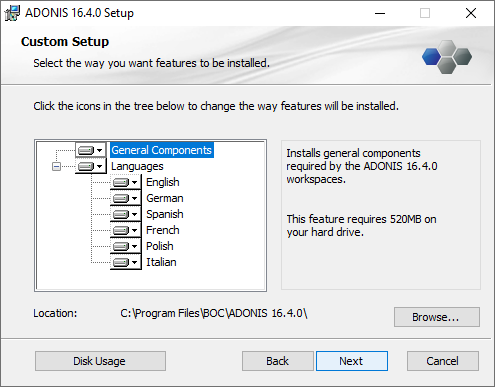This screenshot has width=495, height=387.
Task: Collapse the Languages tree node
Action: 57,166
